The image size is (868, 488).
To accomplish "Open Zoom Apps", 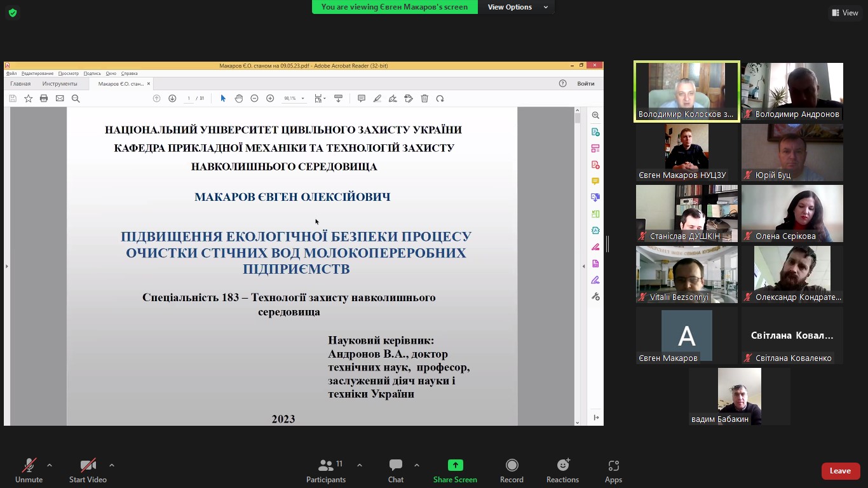I will click(613, 471).
